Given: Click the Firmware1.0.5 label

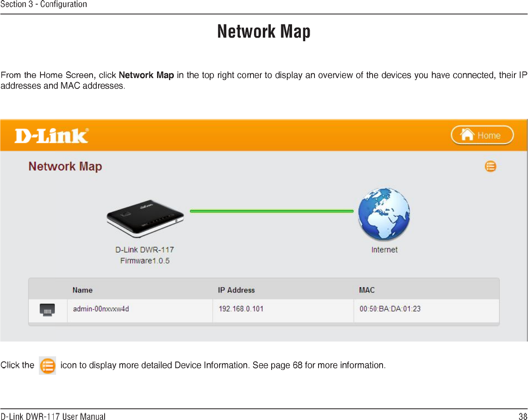Looking at the screenshot, I should 145,261.
